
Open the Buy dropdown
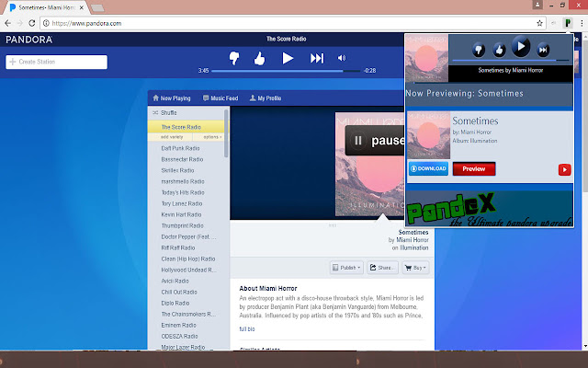(x=418, y=268)
